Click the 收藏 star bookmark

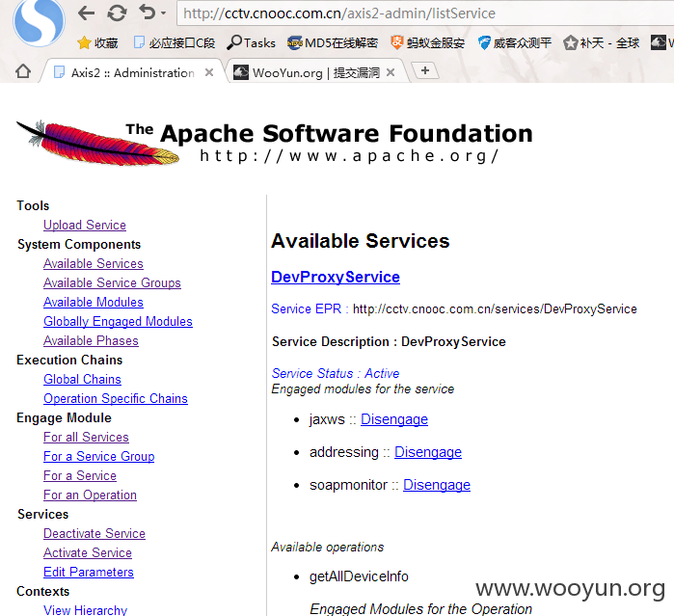pos(97,43)
